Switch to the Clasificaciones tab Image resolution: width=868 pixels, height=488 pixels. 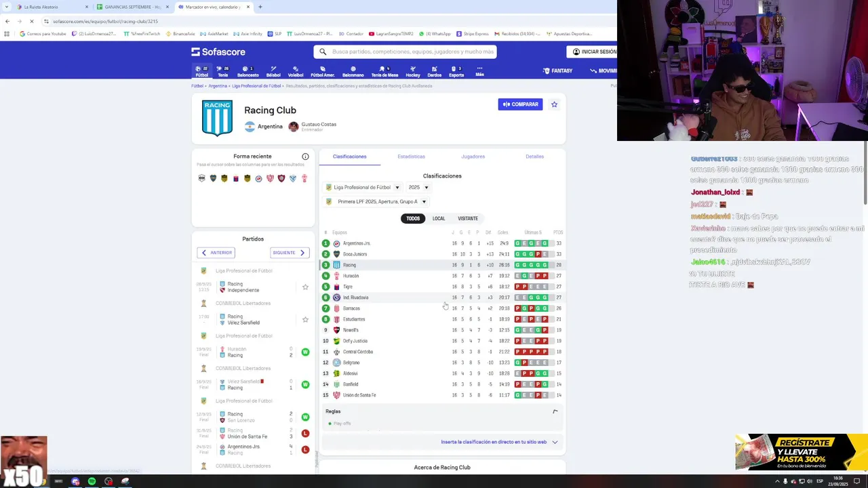pos(350,157)
